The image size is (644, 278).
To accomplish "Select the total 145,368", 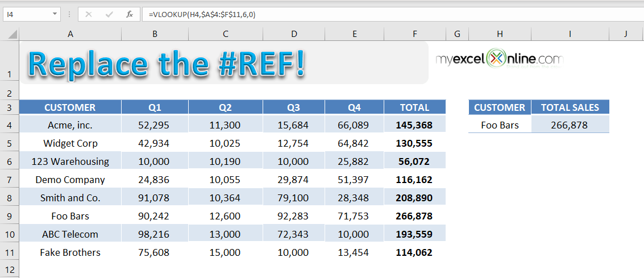I will point(415,125).
